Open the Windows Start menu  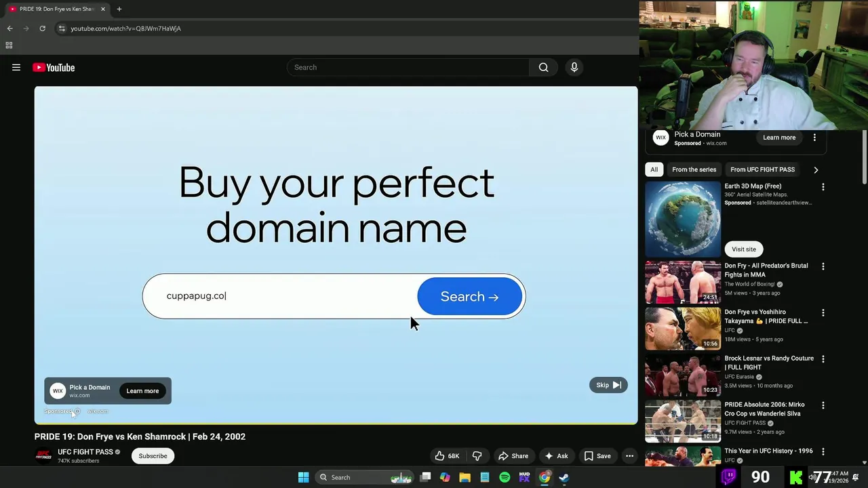(303, 477)
